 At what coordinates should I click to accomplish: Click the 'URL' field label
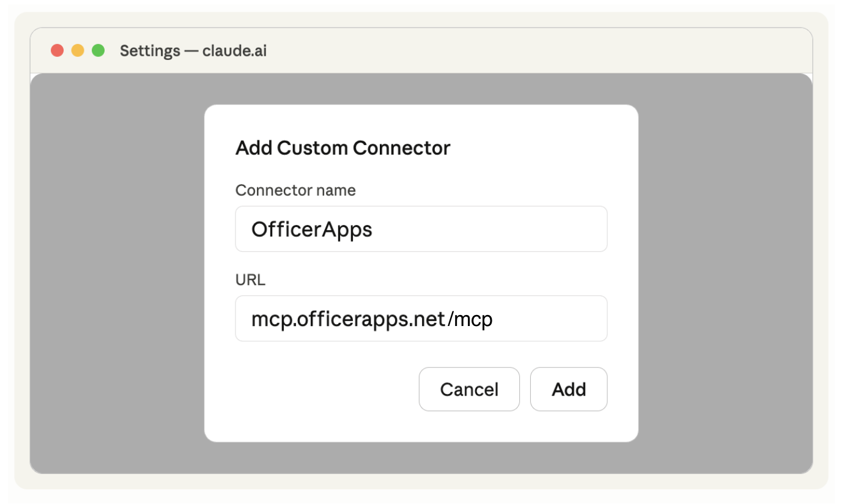pos(250,280)
